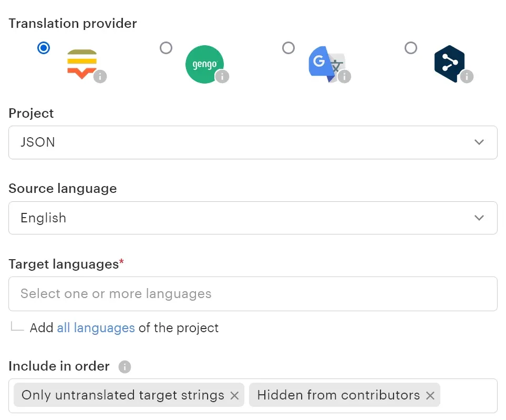Screen dimensions: 506x420
Task: Click the "all languages" link
Action: pyautogui.click(x=96, y=328)
